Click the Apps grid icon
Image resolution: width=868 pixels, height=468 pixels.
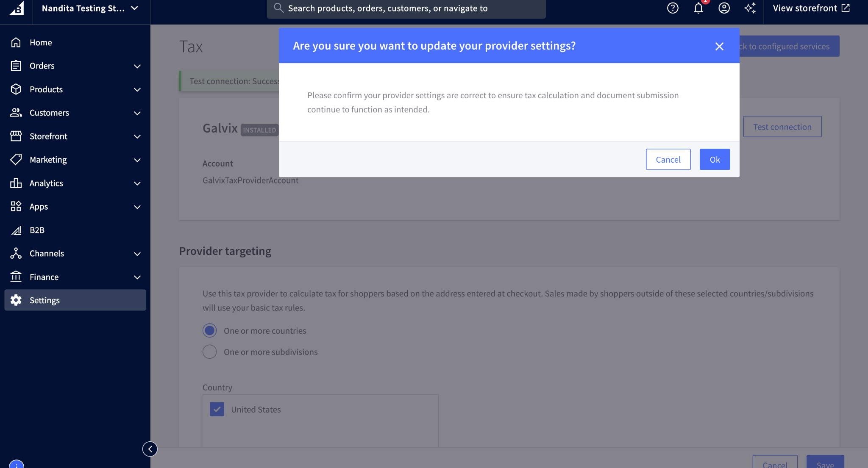[x=16, y=206]
